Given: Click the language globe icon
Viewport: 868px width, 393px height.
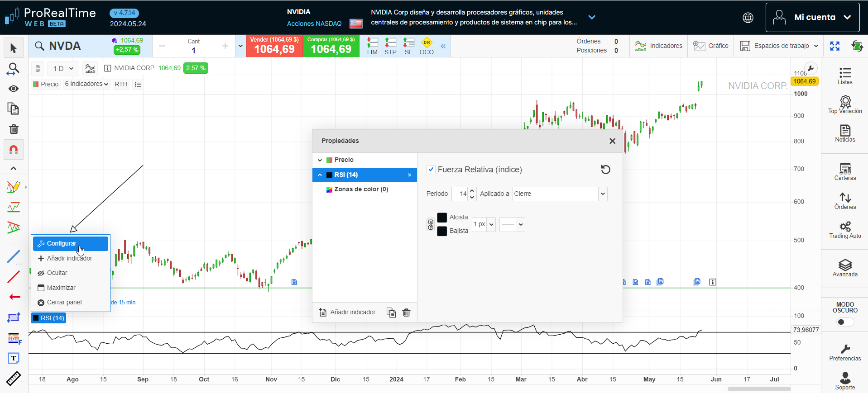Looking at the screenshot, I should pos(748,18).
